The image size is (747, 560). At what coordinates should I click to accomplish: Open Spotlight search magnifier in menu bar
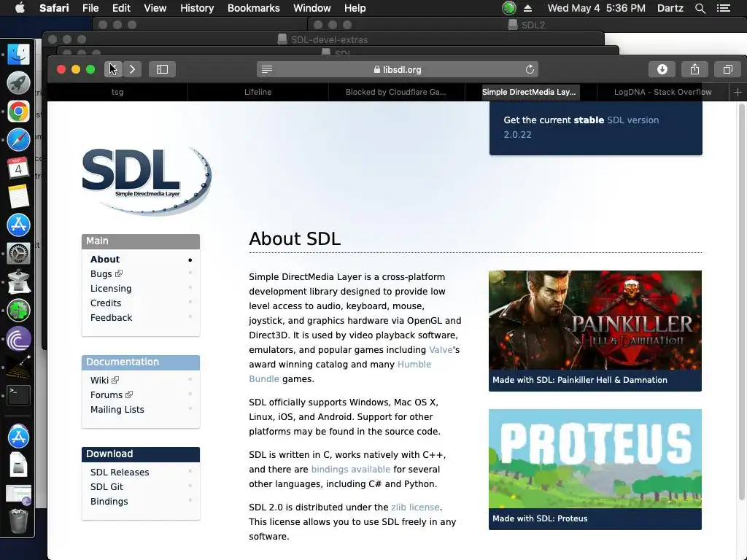click(700, 8)
